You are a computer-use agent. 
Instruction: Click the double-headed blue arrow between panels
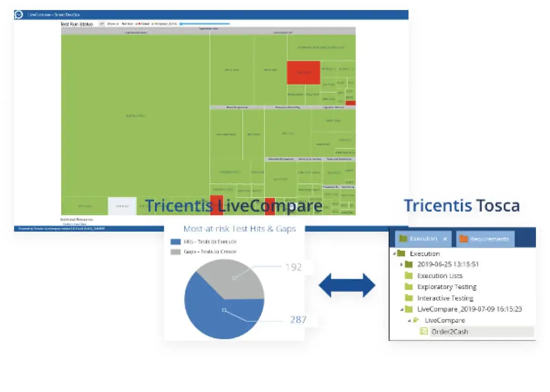coord(347,286)
